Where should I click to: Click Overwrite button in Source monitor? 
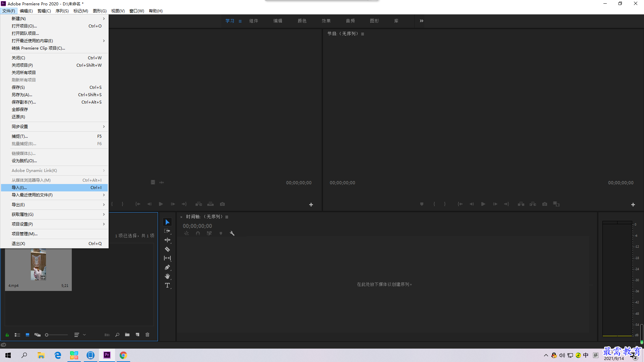tap(211, 204)
